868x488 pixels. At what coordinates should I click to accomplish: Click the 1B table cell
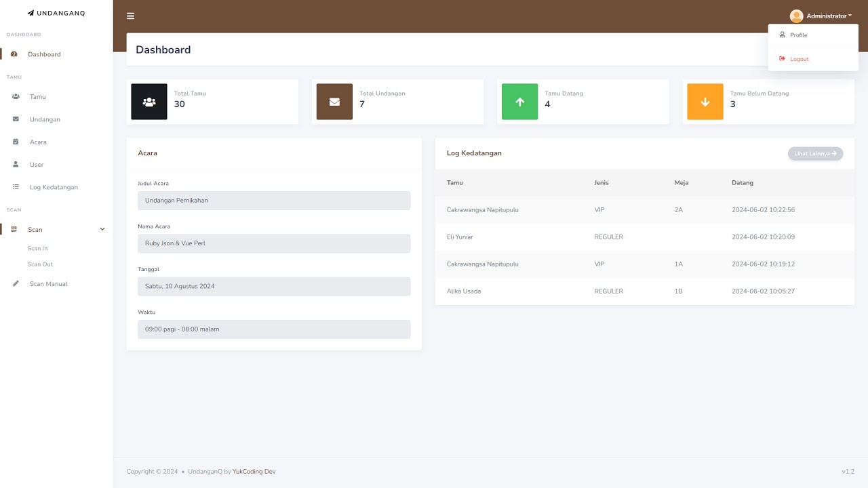click(x=679, y=291)
